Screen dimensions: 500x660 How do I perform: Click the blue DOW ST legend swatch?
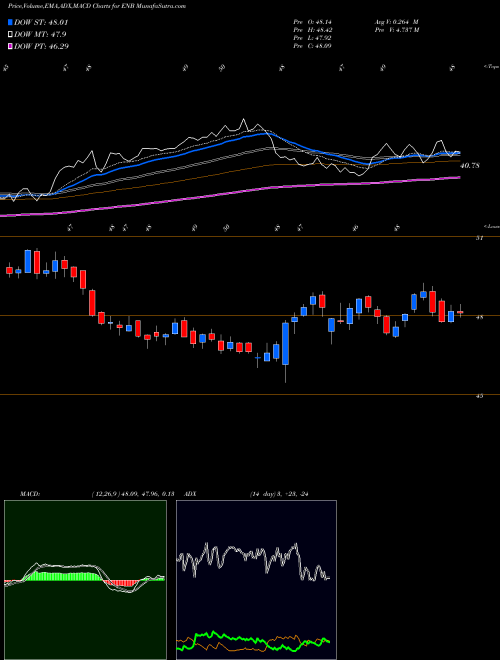11,23
